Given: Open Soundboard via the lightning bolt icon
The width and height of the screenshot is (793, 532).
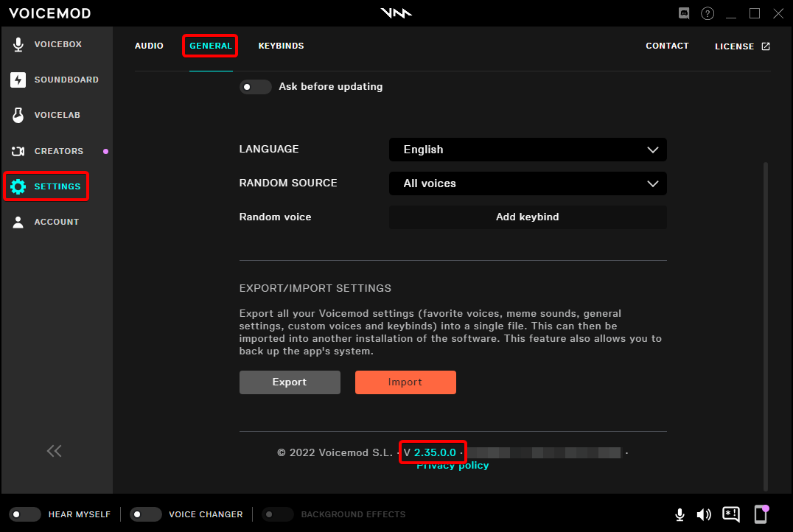Looking at the screenshot, I should (18, 80).
